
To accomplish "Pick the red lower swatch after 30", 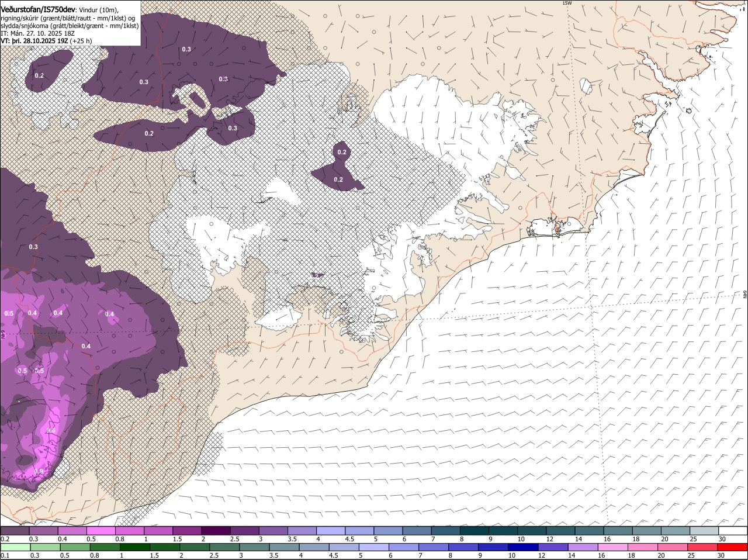I will tap(733, 547).
